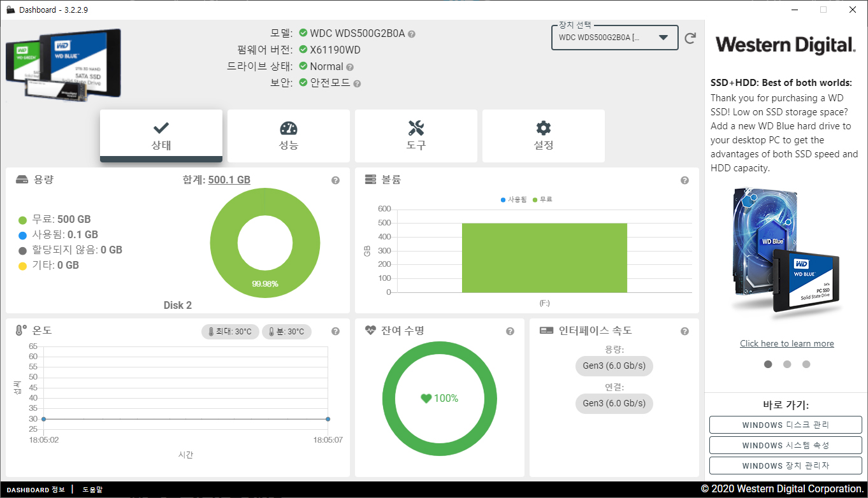Image resolution: width=868 pixels, height=498 pixels.
Task: Switch to the 설정 settings tab
Action: pos(544,136)
